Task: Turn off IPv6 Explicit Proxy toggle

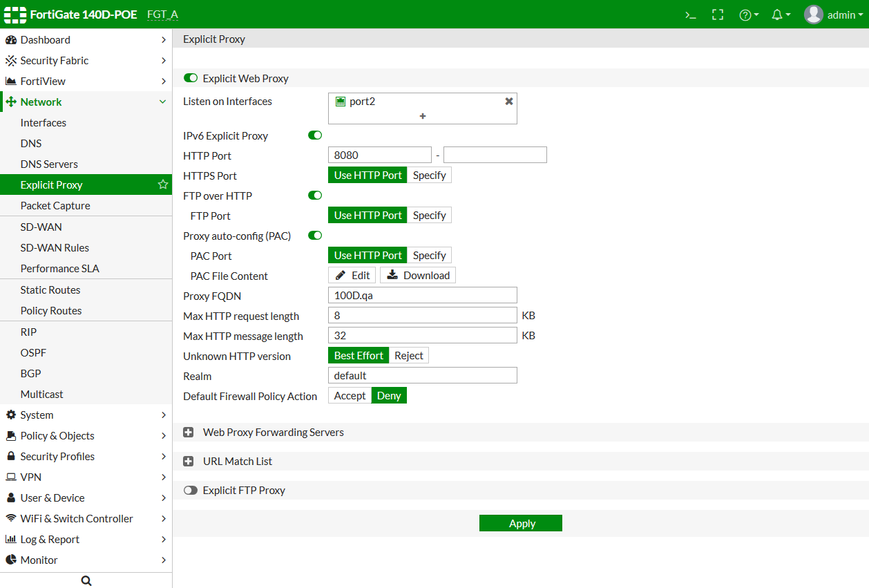Action: click(x=315, y=135)
